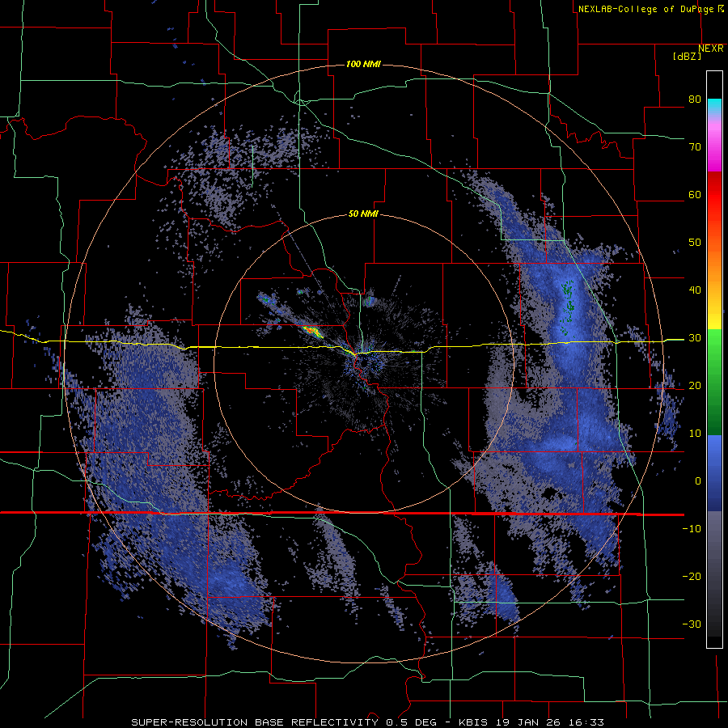Click the 50 NMI range ring label

tap(363, 214)
